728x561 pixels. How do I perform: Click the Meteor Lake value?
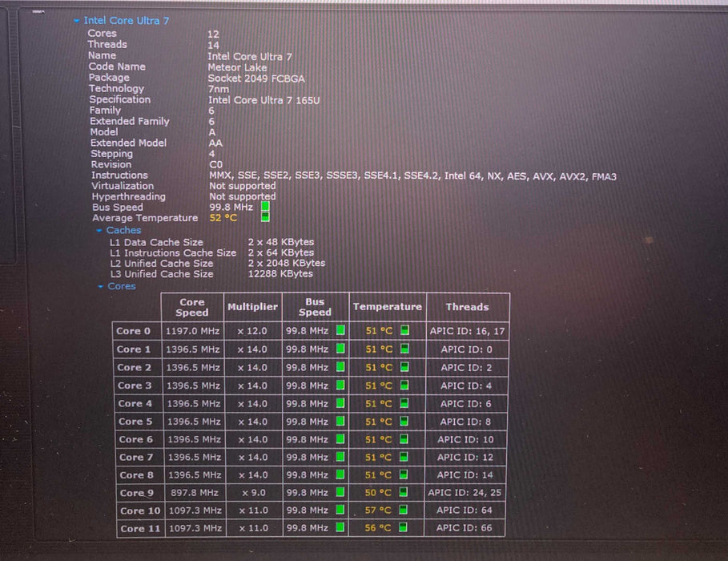pyautogui.click(x=237, y=67)
